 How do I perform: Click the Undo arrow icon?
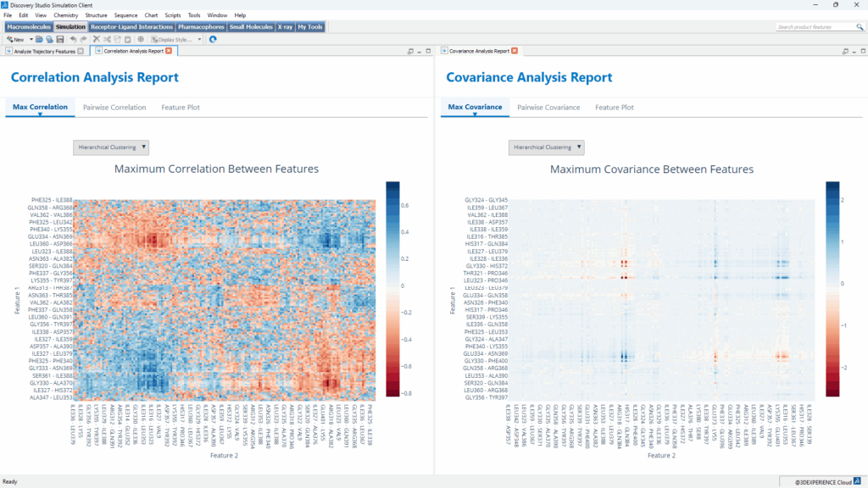tap(73, 39)
